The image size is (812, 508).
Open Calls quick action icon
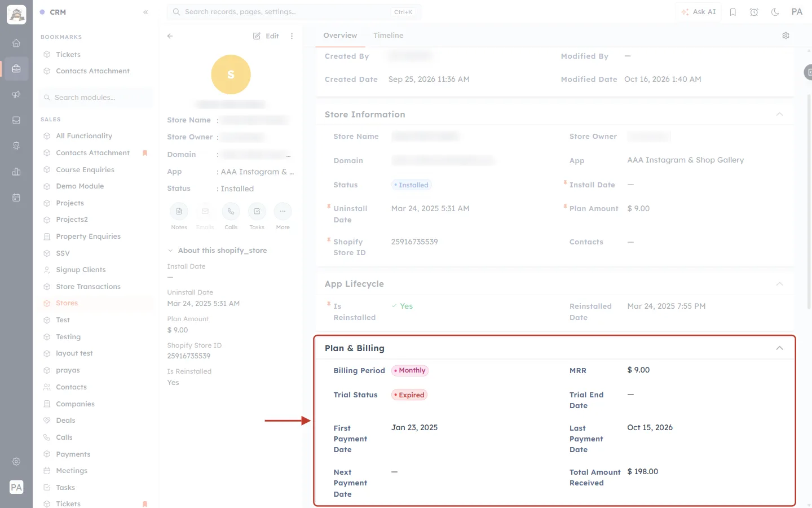[231, 212]
